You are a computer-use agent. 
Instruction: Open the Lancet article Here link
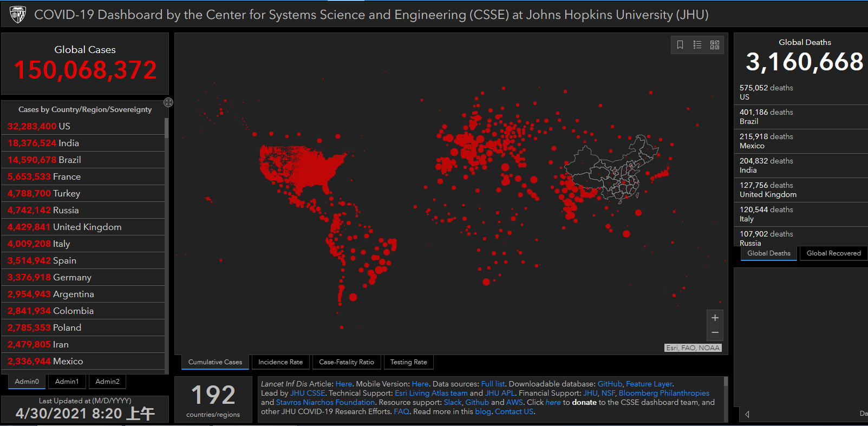pyautogui.click(x=344, y=384)
